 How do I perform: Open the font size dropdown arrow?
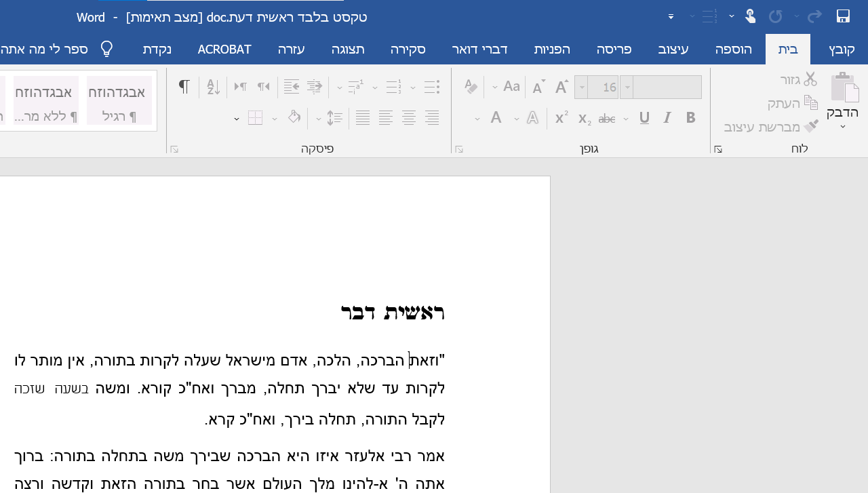581,87
